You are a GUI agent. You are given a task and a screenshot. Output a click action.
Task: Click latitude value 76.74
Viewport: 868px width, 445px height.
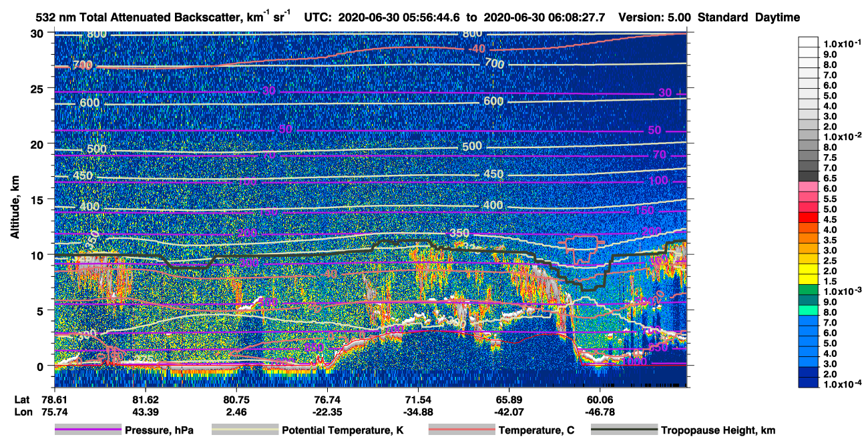click(327, 399)
